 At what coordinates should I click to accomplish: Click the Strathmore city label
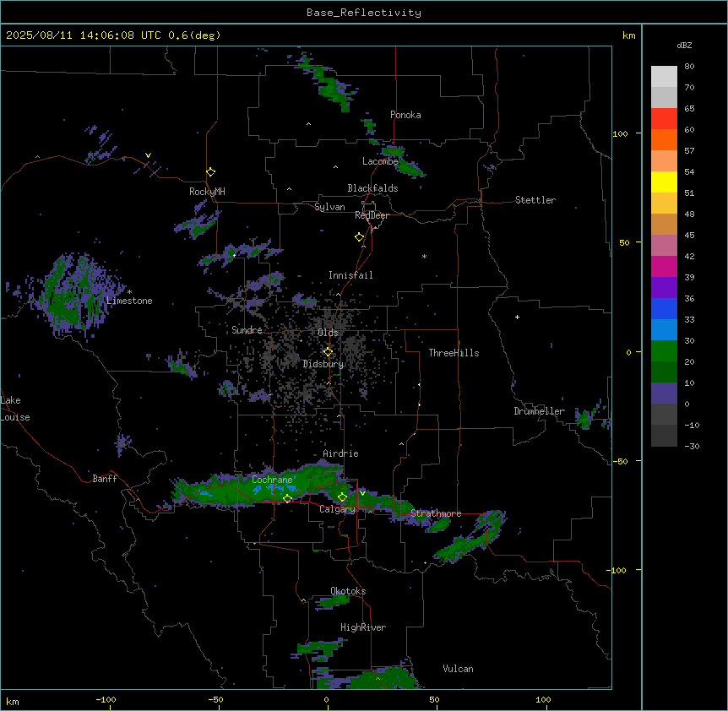(x=436, y=513)
